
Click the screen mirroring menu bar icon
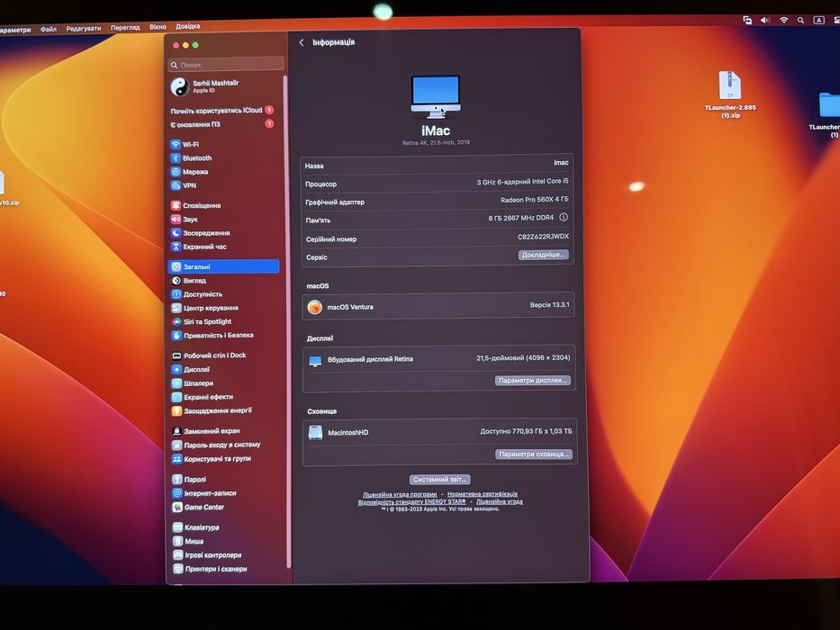pyautogui.click(x=747, y=21)
